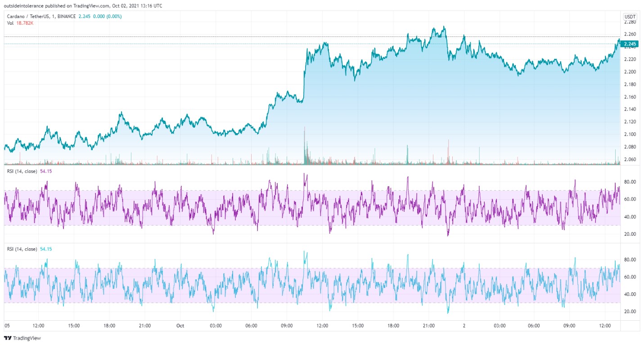
Task: Click the first 21:00 time axis label
Action: [x=145, y=326]
